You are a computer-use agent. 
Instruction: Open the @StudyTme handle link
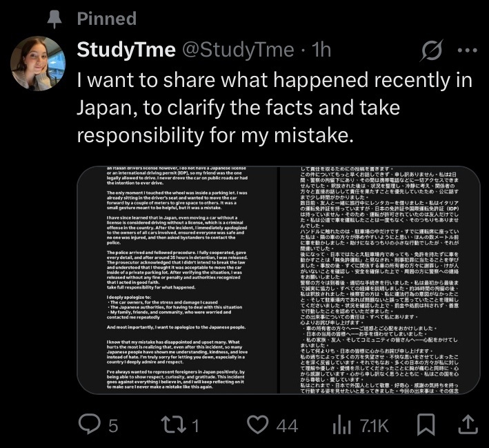238,50
